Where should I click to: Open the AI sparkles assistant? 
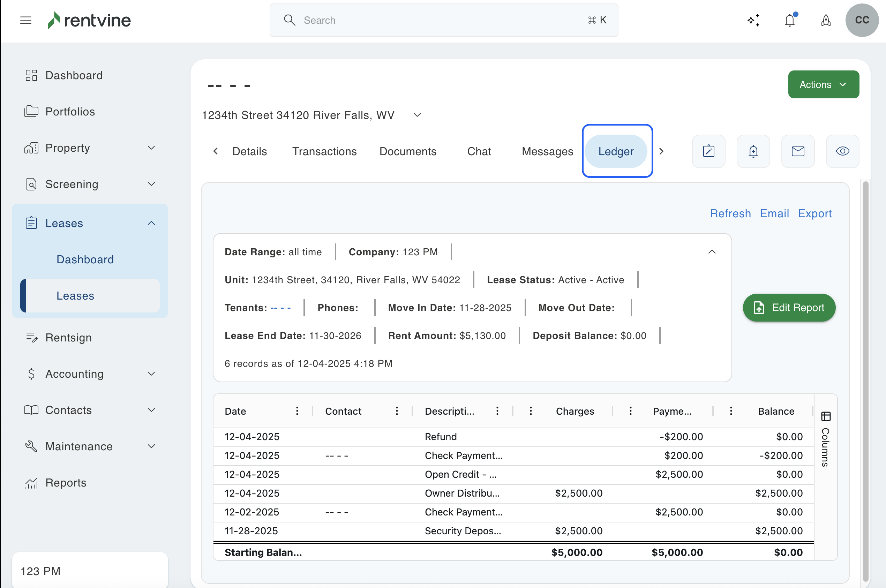tap(753, 20)
